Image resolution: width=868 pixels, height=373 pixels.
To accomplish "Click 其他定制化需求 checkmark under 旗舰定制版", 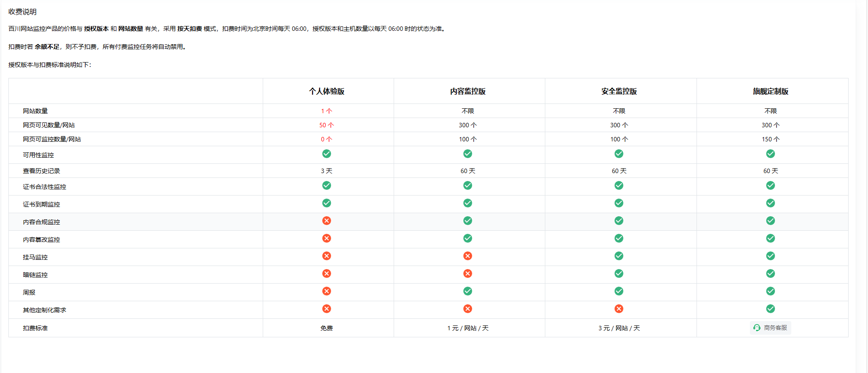I will (771, 309).
